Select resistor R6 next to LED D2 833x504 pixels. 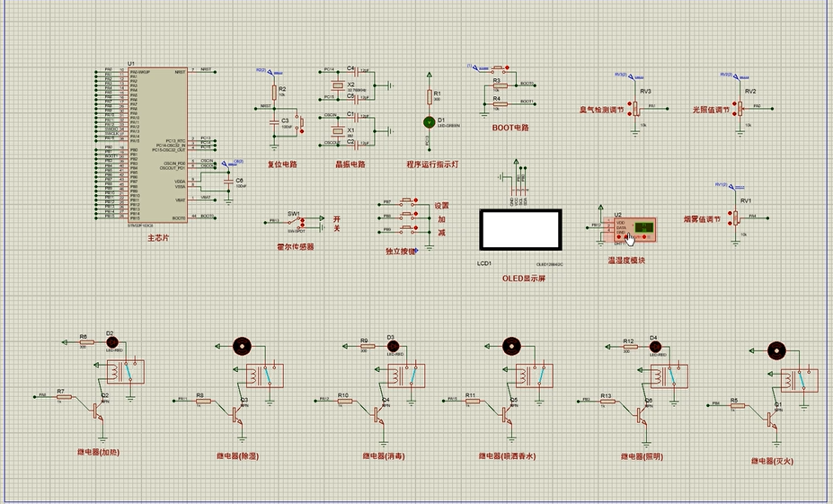click(86, 342)
